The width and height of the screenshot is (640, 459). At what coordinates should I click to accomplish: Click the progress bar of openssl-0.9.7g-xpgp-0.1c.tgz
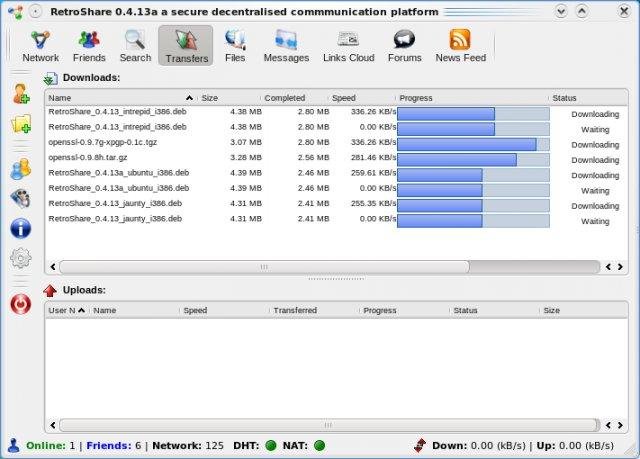(x=473, y=144)
